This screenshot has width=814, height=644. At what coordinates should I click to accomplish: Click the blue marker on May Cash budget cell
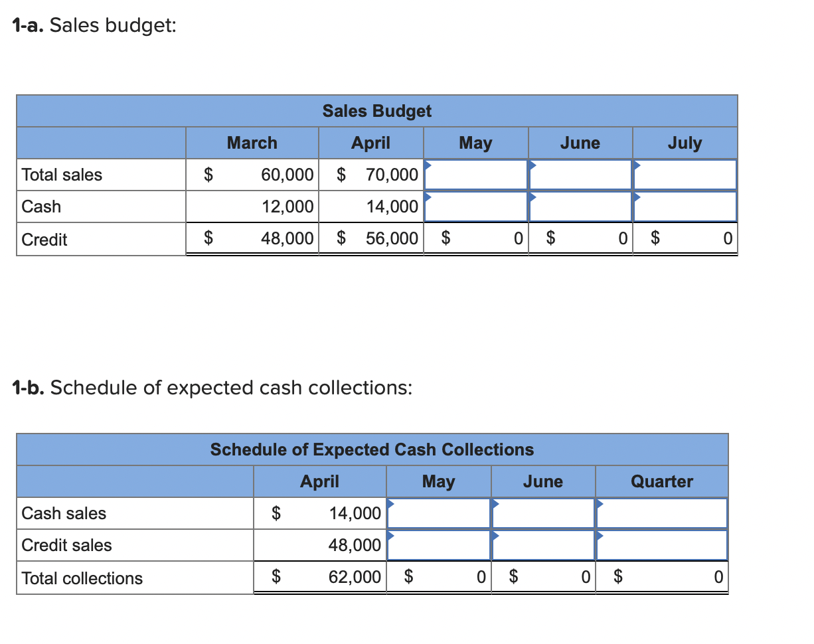tap(428, 197)
